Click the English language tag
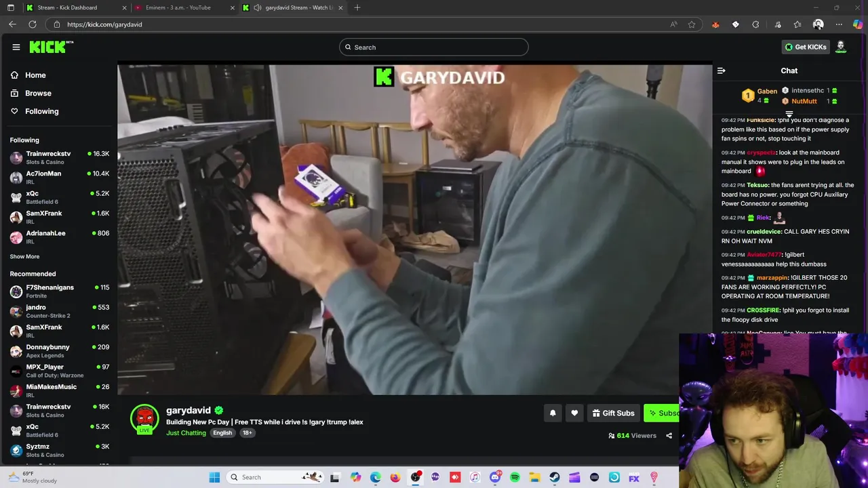 pos(222,433)
